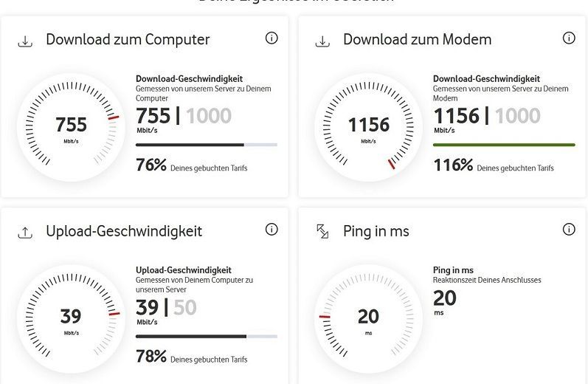Click the download arrow icon beside Download zum Modem
This screenshot has height=384, width=588.
(322, 41)
